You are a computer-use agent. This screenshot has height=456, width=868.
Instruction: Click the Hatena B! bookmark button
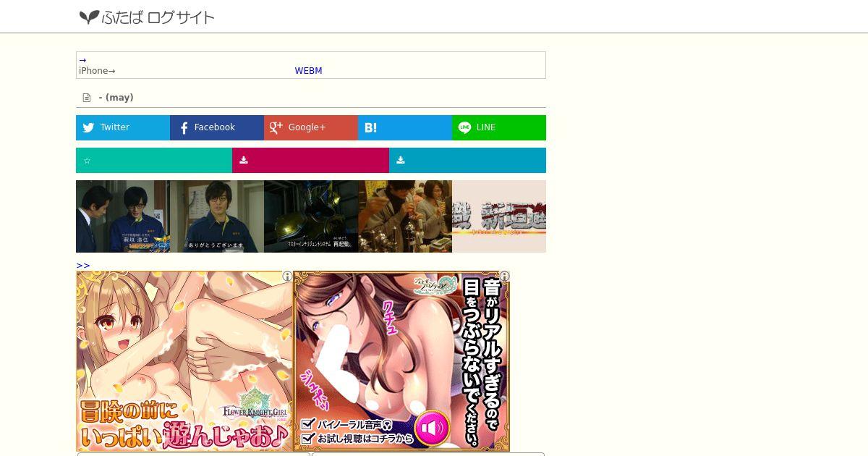coord(405,127)
